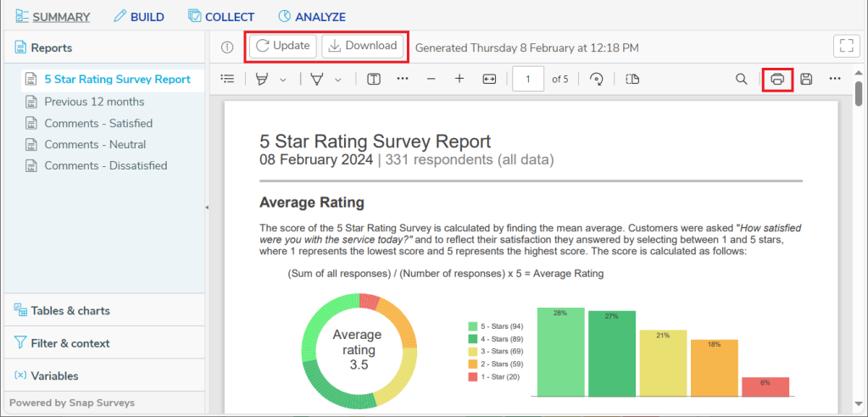The height and width of the screenshot is (417, 868).
Task: Click the '331 respondents (all data)' text
Action: point(470,160)
